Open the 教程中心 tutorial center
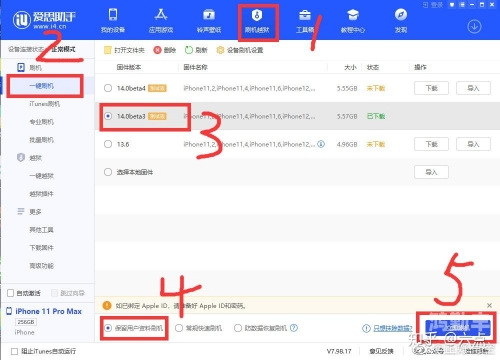This screenshot has width=500, height=360. coord(353,21)
